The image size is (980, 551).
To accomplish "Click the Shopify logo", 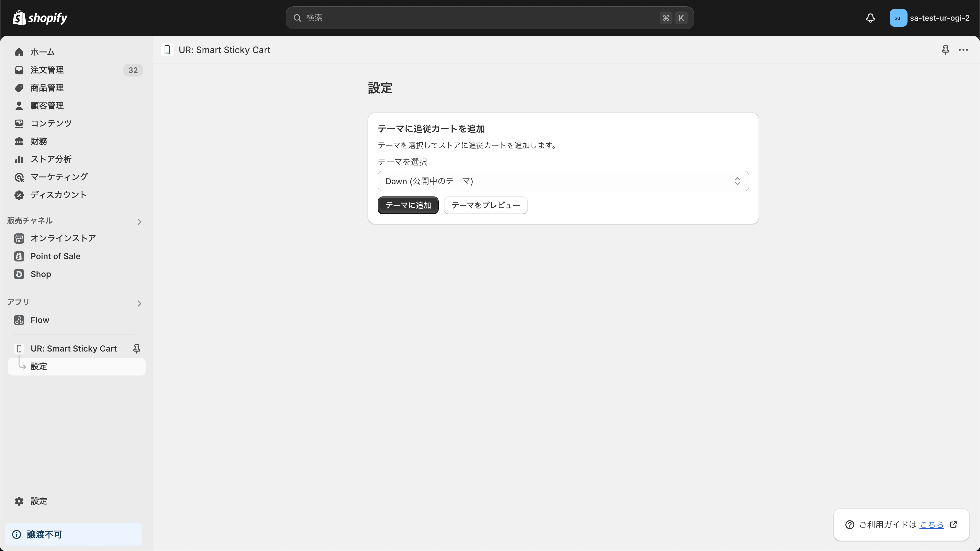I will coord(40,18).
